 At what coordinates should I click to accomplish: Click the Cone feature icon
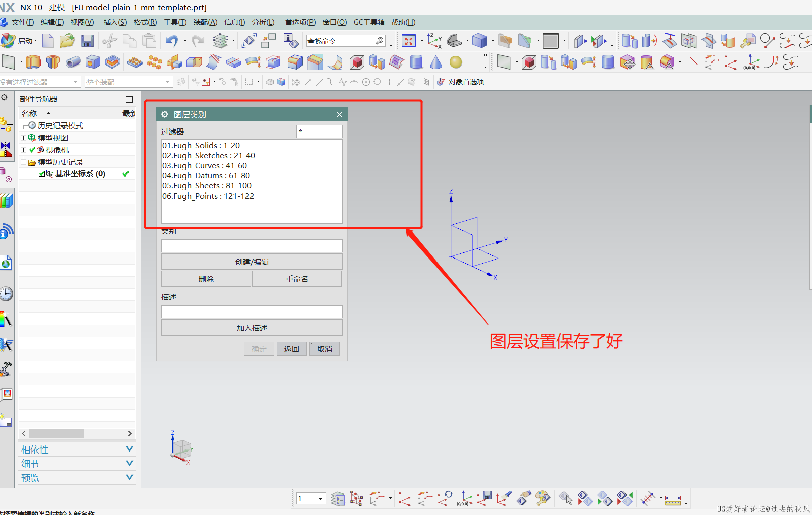point(436,62)
